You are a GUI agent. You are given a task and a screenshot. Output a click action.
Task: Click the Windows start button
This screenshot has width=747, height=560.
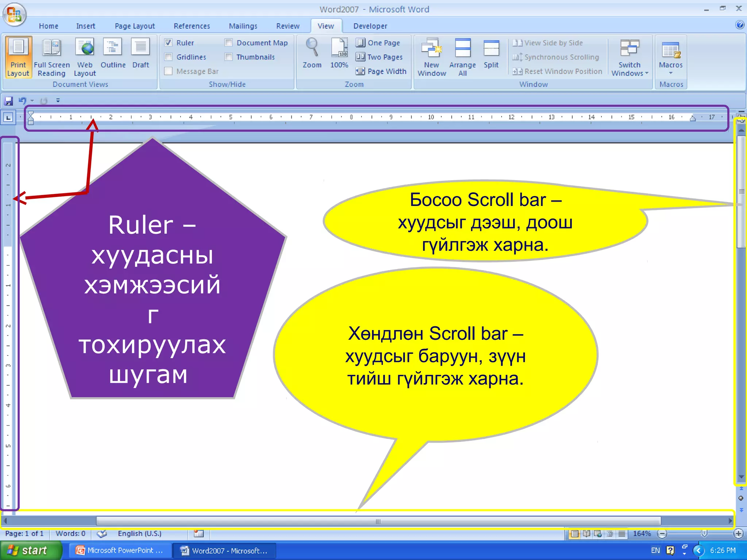(31, 550)
